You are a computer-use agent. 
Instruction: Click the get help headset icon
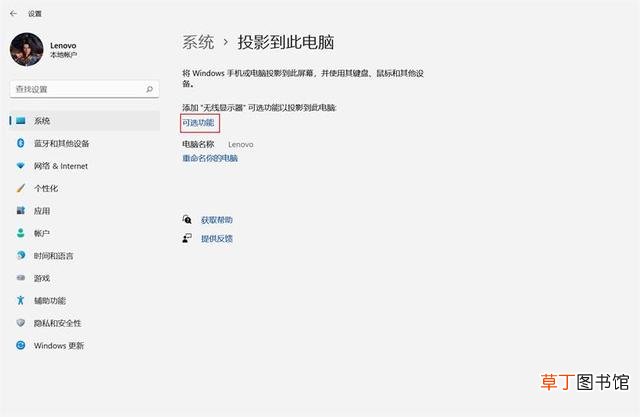pos(187,220)
